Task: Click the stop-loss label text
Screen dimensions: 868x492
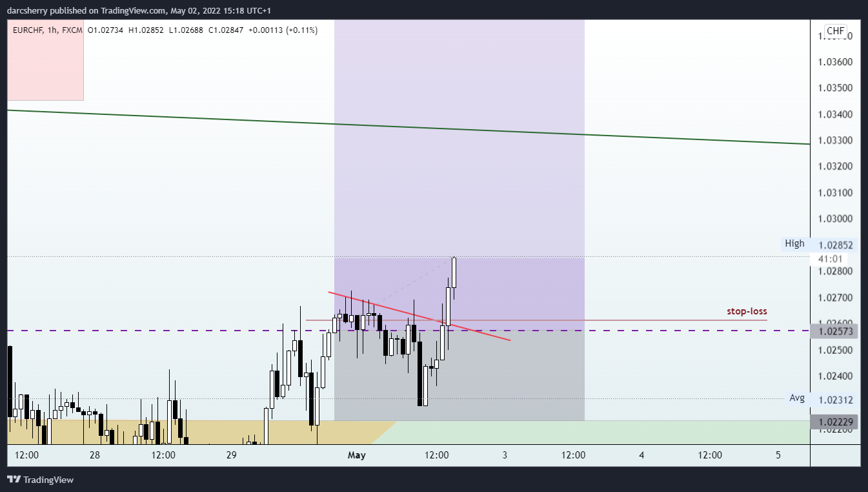Action: (747, 311)
